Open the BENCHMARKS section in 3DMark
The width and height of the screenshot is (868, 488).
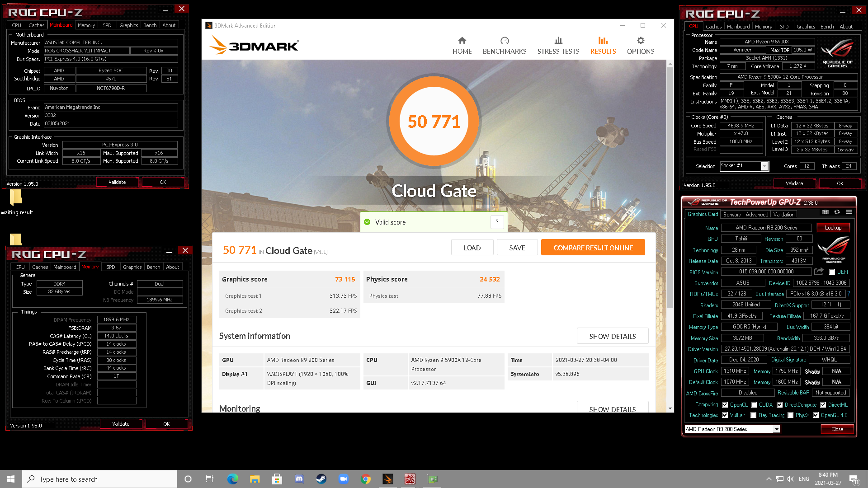[x=505, y=46]
